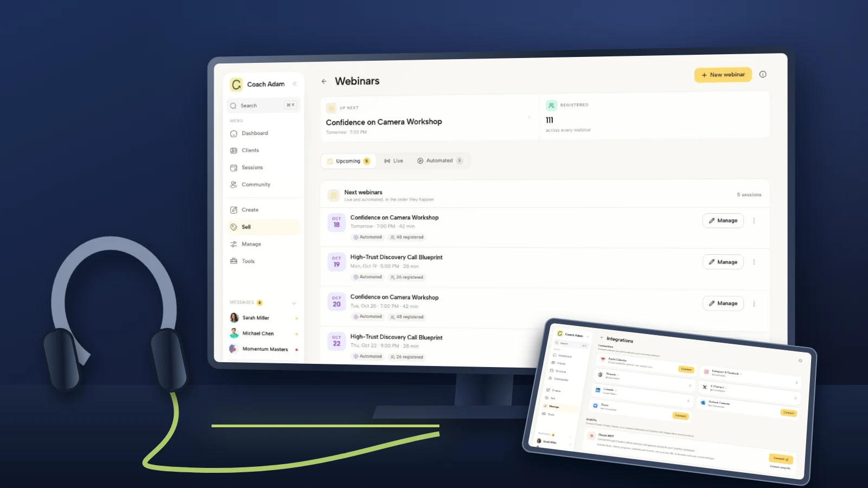Click Manage for the Oct 20 webinar
The width and height of the screenshot is (868, 488).
pos(723,304)
